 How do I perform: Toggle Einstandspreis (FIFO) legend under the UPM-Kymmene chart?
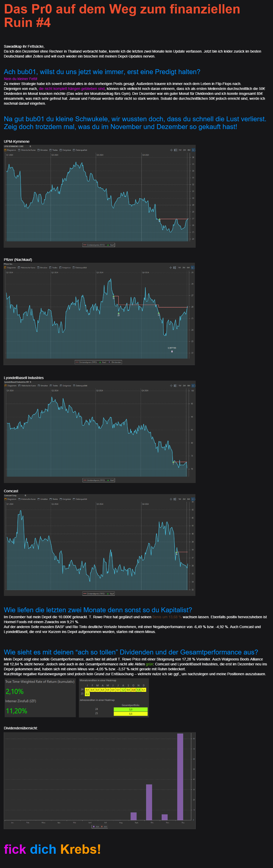(x=94, y=245)
